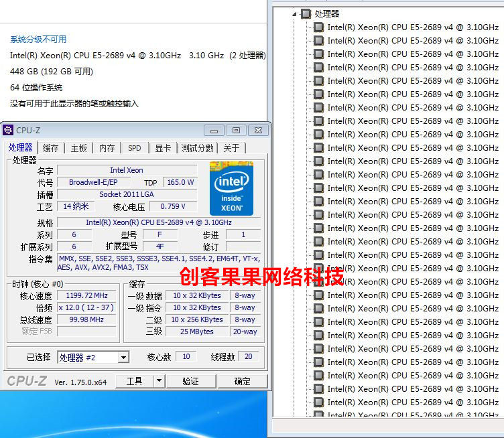Open the SPD tab
This screenshot has width=504, height=438.
coord(134,148)
